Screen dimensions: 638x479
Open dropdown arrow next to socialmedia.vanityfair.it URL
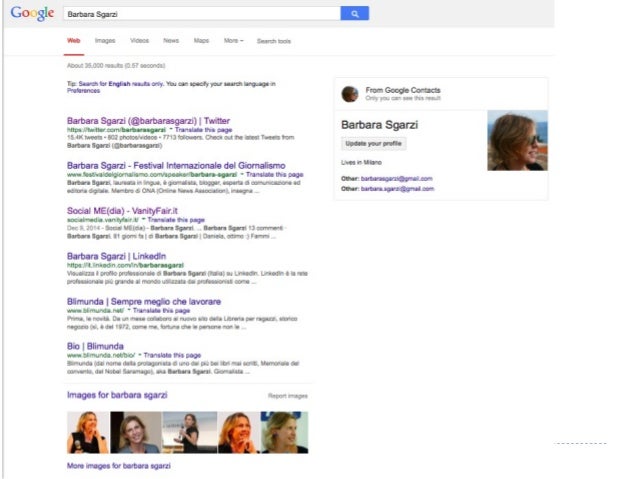pos(144,220)
